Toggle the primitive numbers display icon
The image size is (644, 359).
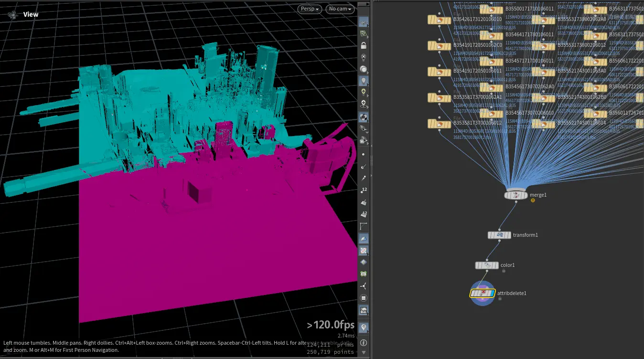point(364,215)
